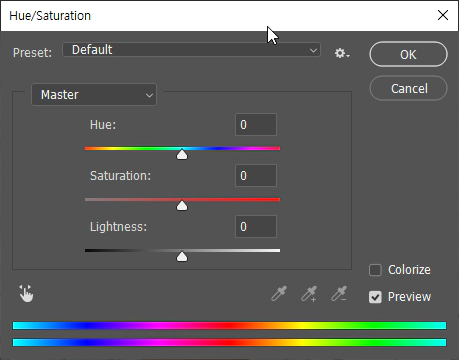The width and height of the screenshot is (459, 360).
Task: Click the Lightness slider handle
Action: pos(182,257)
